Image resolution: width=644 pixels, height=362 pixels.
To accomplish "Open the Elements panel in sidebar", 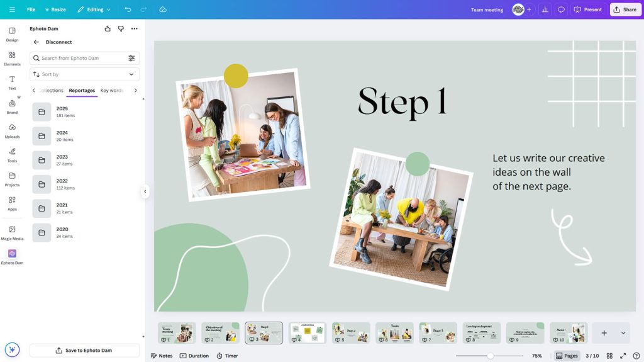I will click(12, 58).
